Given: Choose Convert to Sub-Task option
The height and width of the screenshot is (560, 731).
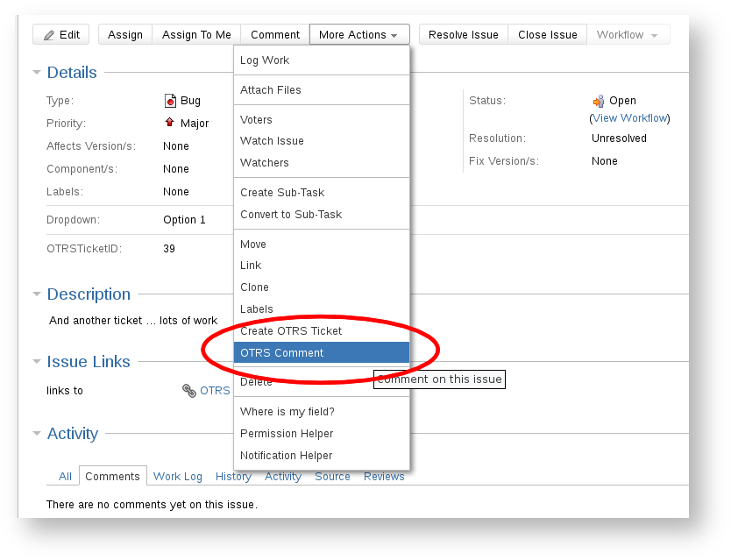Looking at the screenshot, I should (291, 215).
